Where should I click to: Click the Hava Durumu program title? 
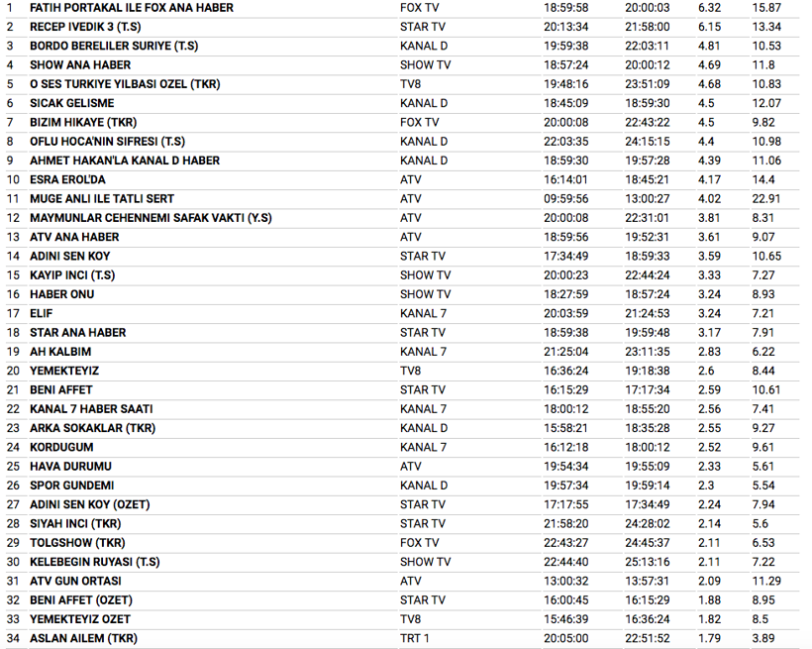(70, 467)
